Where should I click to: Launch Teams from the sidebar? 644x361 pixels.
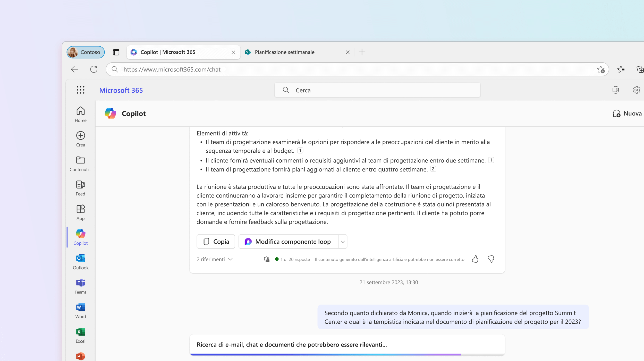coord(81,286)
